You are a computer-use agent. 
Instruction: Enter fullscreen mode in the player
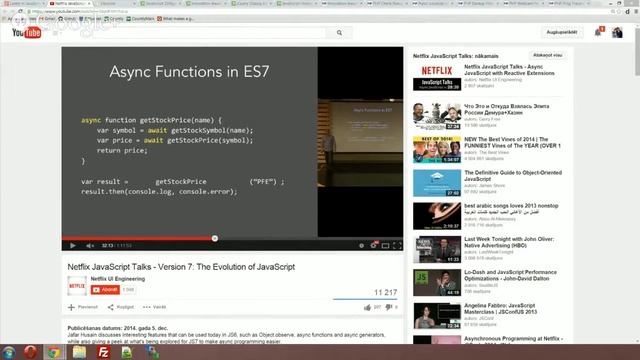[x=397, y=245]
